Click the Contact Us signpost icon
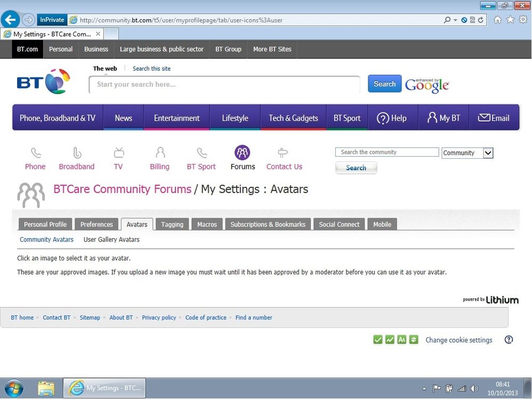The height and width of the screenshot is (399, 532). pyautogui.click(x=283, y=153)
